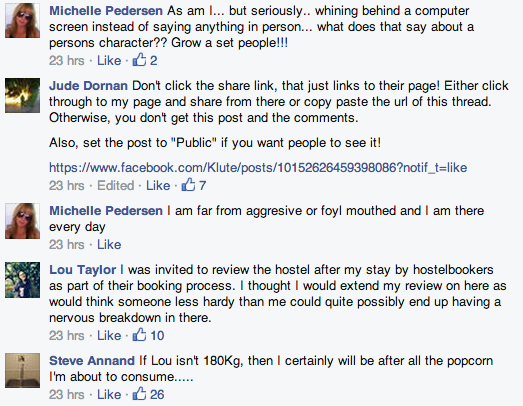Click thumbs-up icon on Jude Dornan's comment

coord(188,184)
